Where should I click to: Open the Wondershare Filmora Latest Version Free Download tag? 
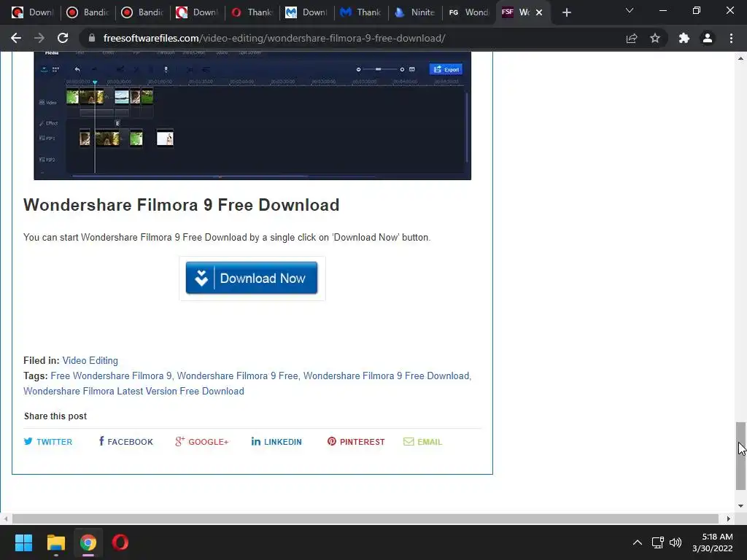134,391
